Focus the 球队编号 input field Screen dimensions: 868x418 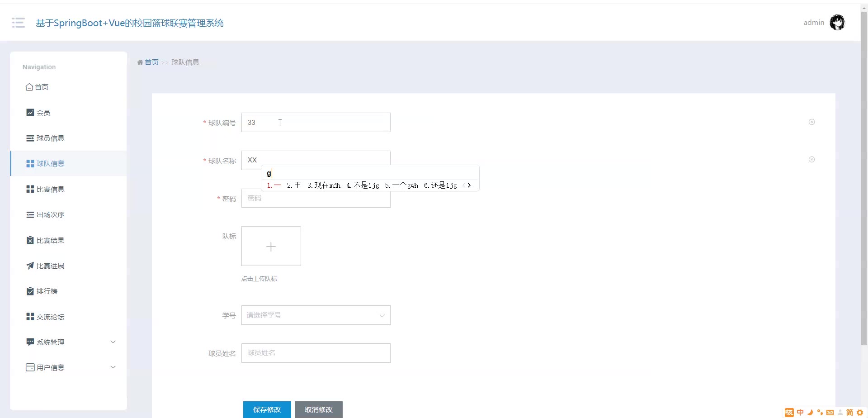click(316, 123)
